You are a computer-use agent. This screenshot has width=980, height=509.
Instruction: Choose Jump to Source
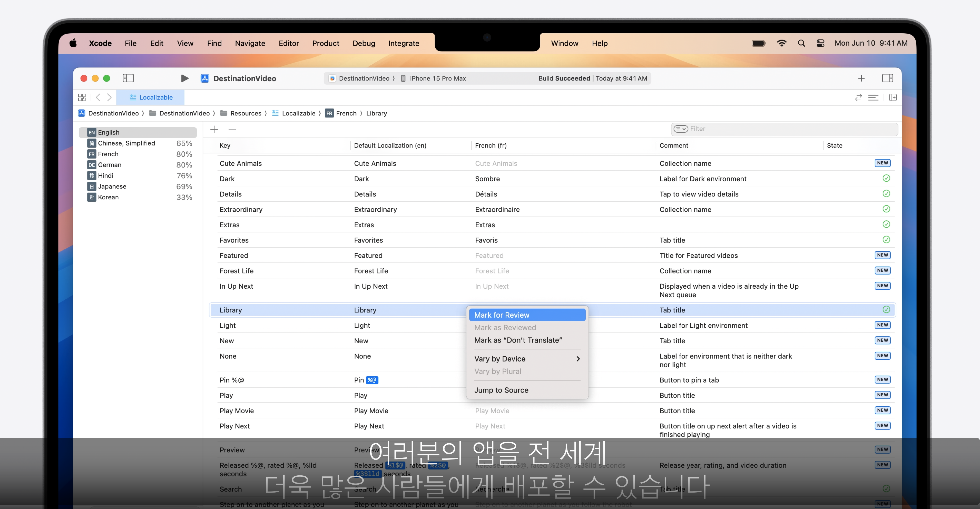(x=527, y=390)
